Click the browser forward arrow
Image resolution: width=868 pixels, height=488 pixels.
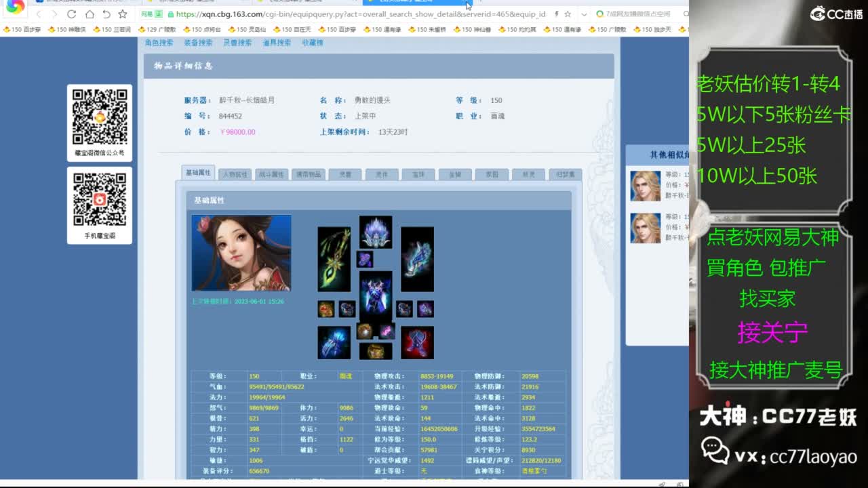click(x=55, y=14)
